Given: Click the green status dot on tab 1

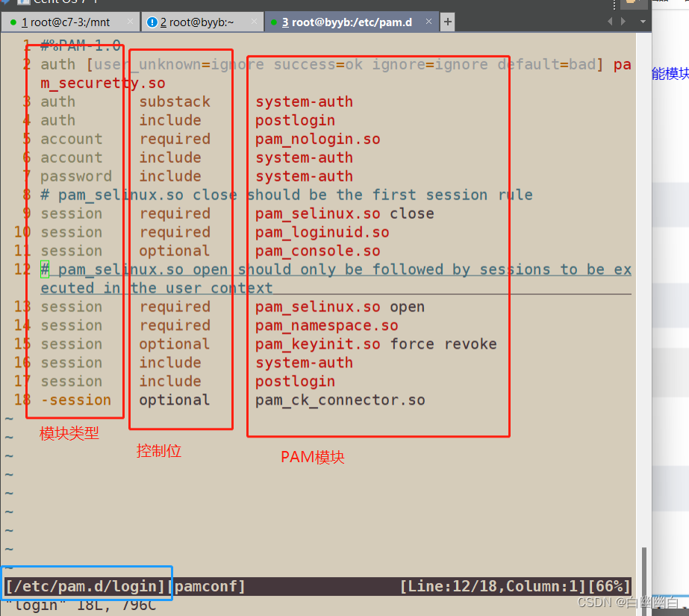Looking at the screenshot, I should pyautogui.click(x=13, y=22).
